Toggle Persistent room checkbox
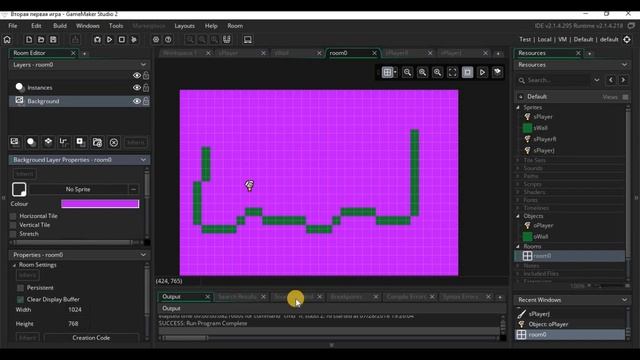Screen dimensions: 640x360 coord(20,288)
